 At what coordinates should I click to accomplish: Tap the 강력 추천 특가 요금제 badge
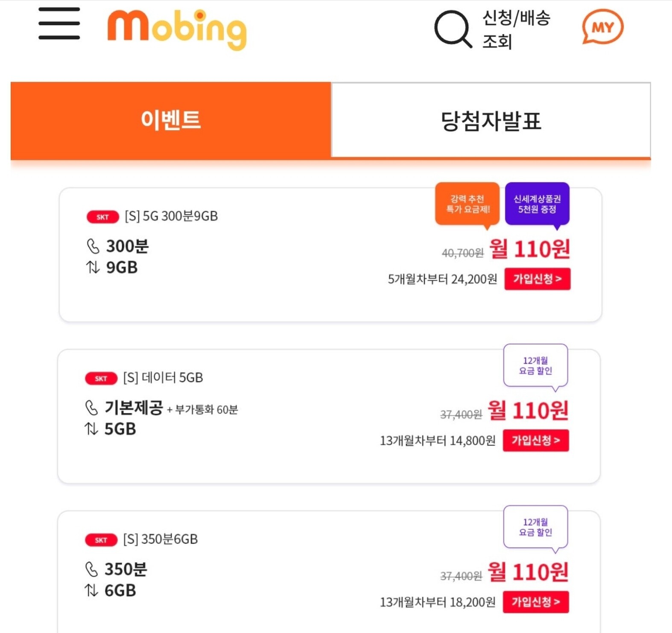coord(467,204)
